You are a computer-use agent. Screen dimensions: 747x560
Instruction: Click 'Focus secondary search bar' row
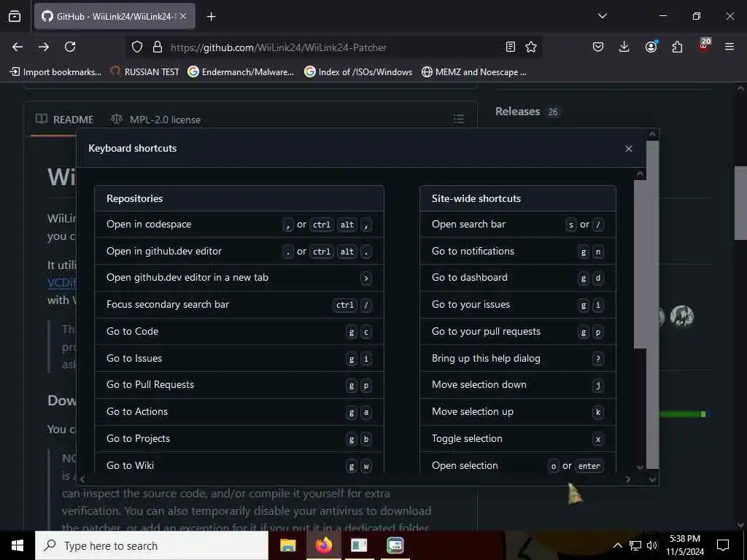click(x=239, y=305)
